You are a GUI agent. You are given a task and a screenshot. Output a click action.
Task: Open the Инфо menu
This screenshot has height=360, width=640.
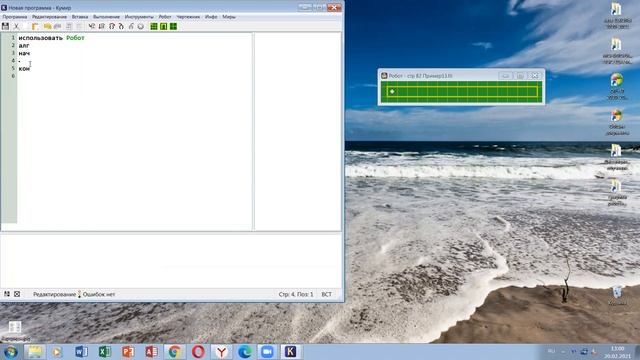click(211, 17)
